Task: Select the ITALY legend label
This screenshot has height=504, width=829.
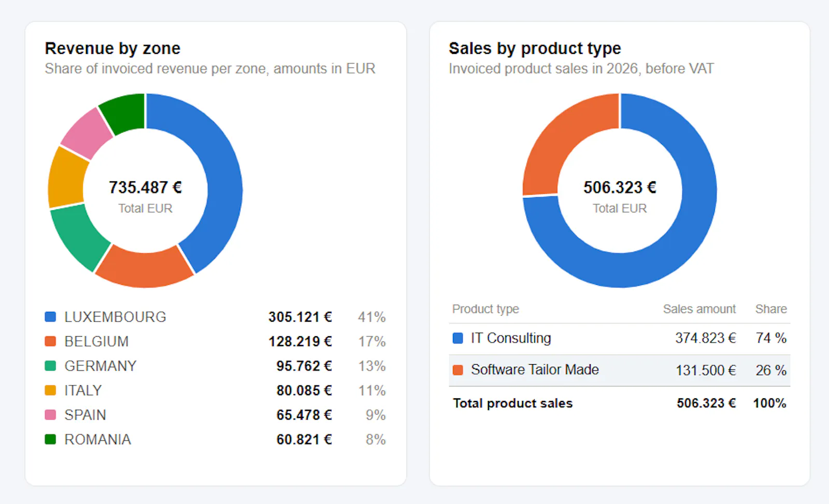Action: pyautogui.click(x=83, y=391)
